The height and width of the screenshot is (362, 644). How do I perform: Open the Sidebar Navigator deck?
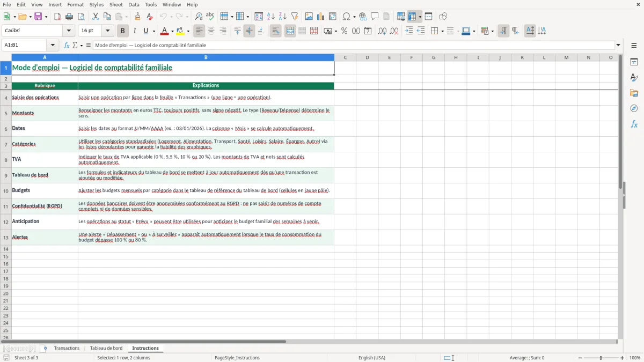(x=634, y=108)
